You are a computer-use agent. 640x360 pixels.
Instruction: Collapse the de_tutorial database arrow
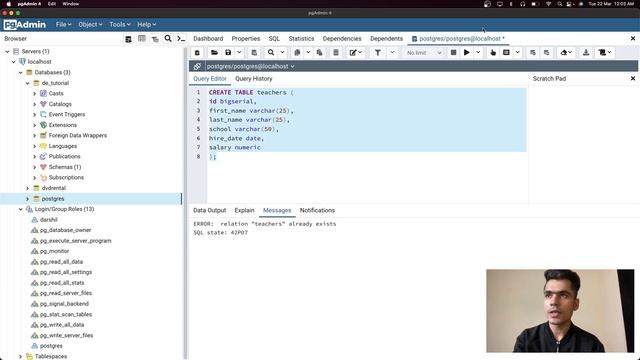point(27,83)
